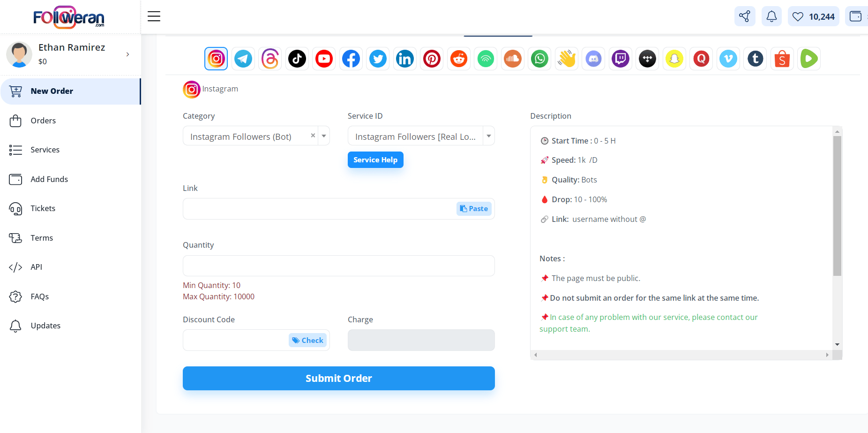868x433 pixels.
Task: Click the Description panel vertical scrollbar thumb
Action: click(837, 206)
